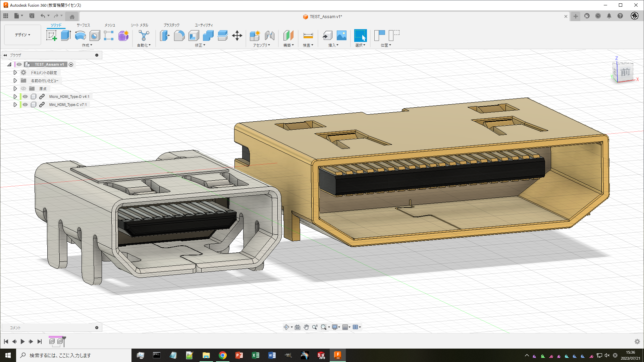Show the hidden Origin folder
This screenshot has height=362, width=644.
[23, 88]
